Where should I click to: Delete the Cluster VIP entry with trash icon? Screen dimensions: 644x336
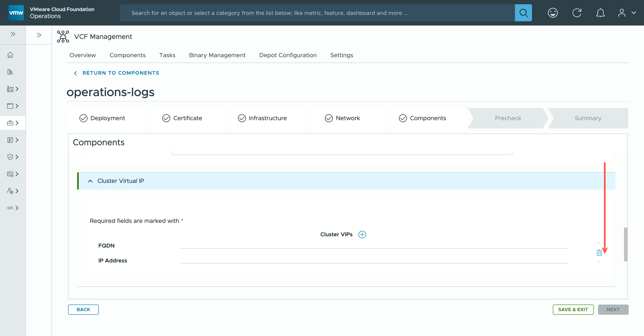(599, 253)
